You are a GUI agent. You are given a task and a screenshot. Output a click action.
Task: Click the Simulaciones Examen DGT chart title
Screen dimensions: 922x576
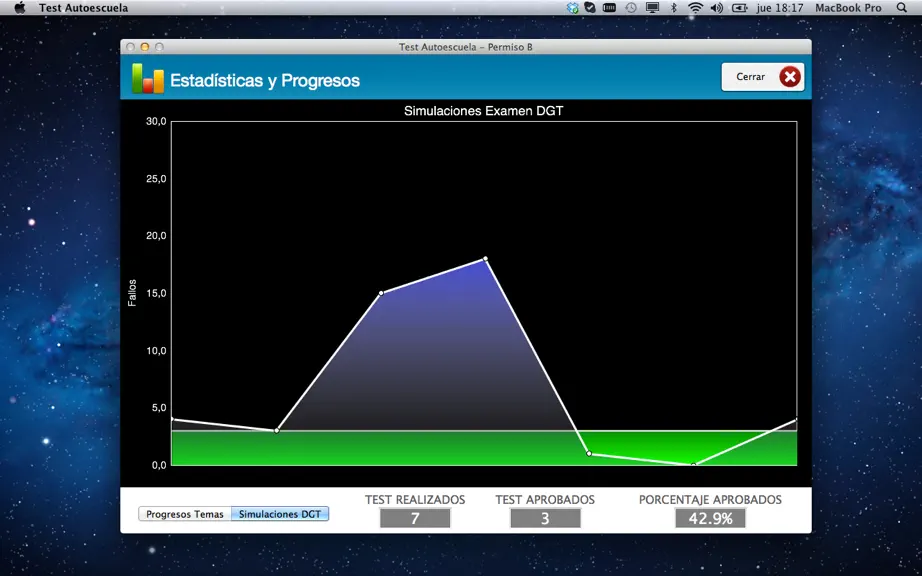click(483, 110)
